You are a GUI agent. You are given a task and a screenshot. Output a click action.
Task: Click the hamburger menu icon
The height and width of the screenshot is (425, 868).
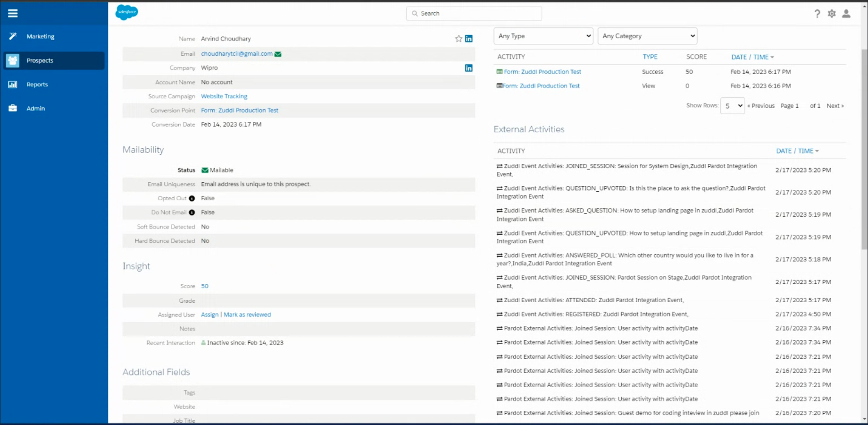(13, 13)
